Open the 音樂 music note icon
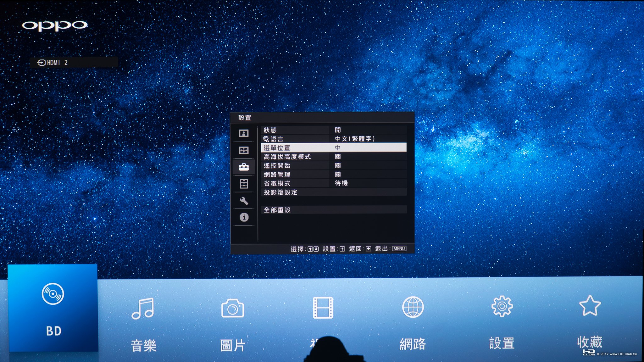The height and width of the screenshot is (362, 644). (x=143, y=308)
